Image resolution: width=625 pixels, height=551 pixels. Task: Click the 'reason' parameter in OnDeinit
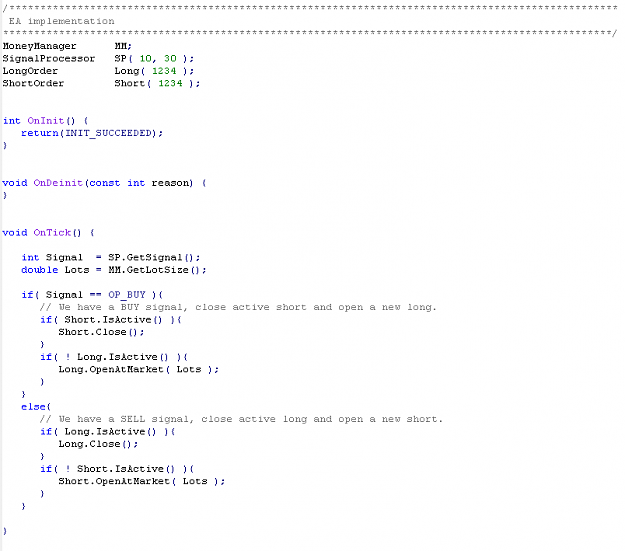coord(170,183)
